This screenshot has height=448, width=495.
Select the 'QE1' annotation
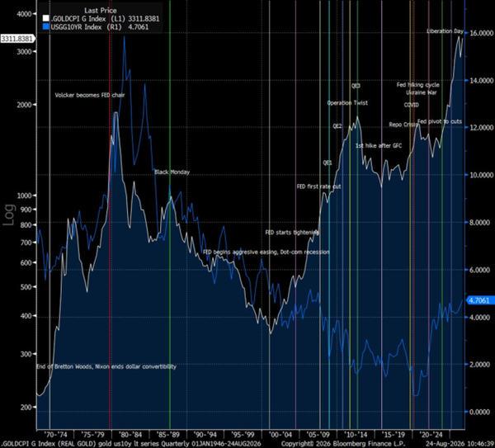coord(328,163)
